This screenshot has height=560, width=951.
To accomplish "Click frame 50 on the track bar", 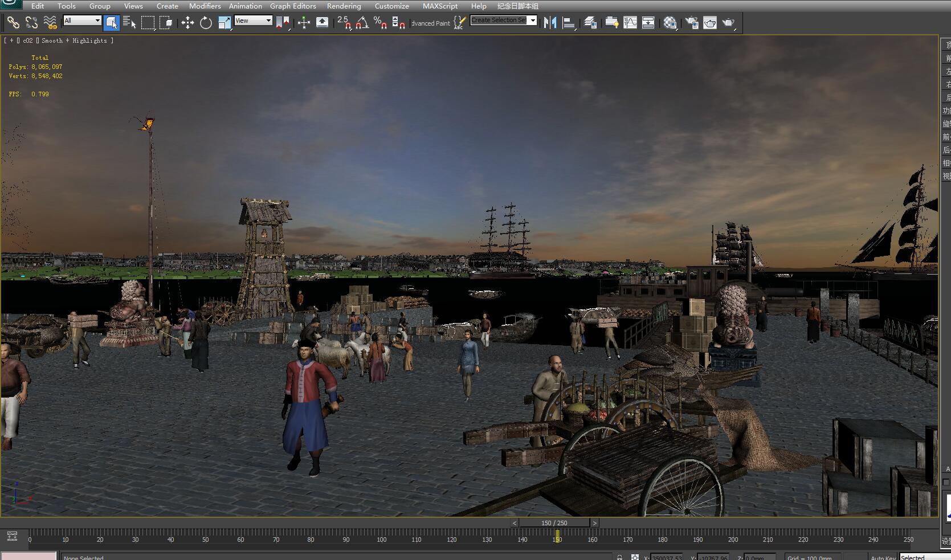I will pos(206,539).
